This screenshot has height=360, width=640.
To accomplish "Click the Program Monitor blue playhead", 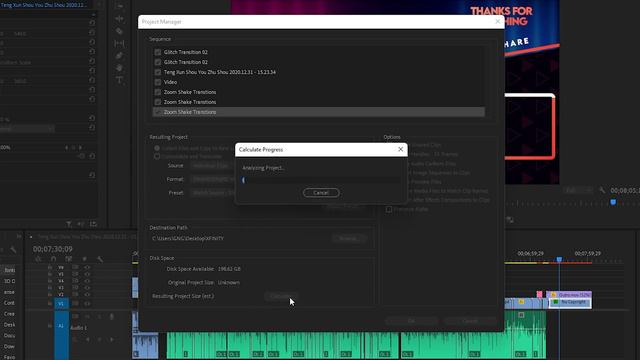I will point(613,202).
